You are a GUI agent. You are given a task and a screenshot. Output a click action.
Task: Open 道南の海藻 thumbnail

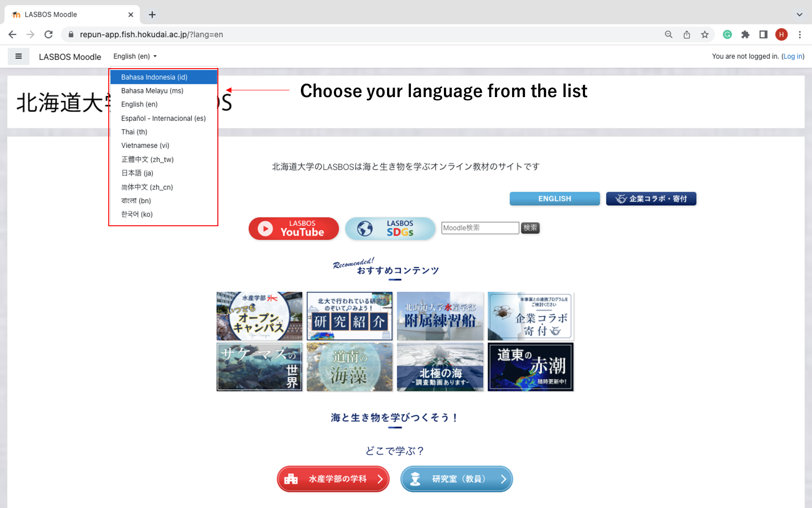click(x=350, y=367)
